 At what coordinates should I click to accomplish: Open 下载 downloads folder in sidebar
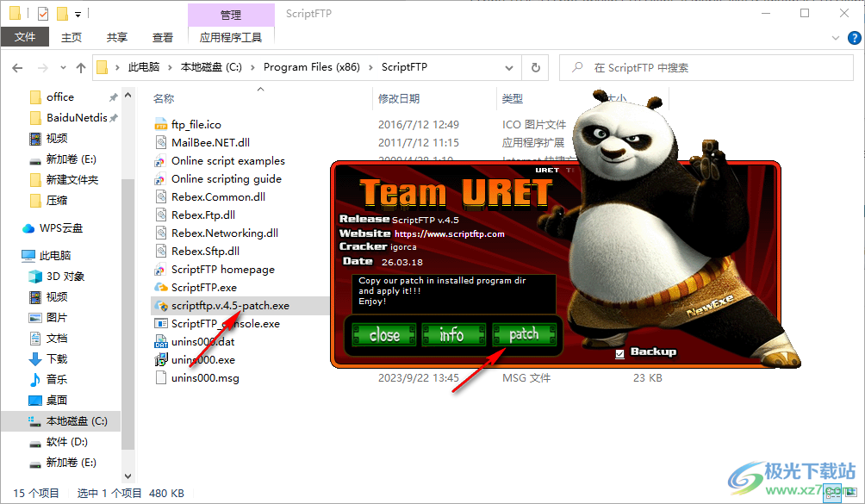point(48,359)
